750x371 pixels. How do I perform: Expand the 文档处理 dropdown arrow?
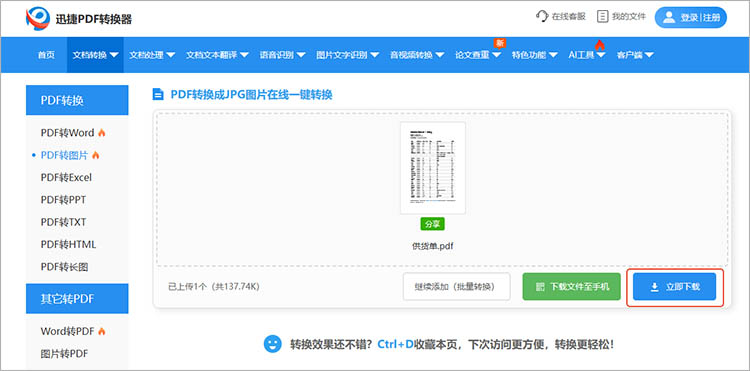click(170, 55)
